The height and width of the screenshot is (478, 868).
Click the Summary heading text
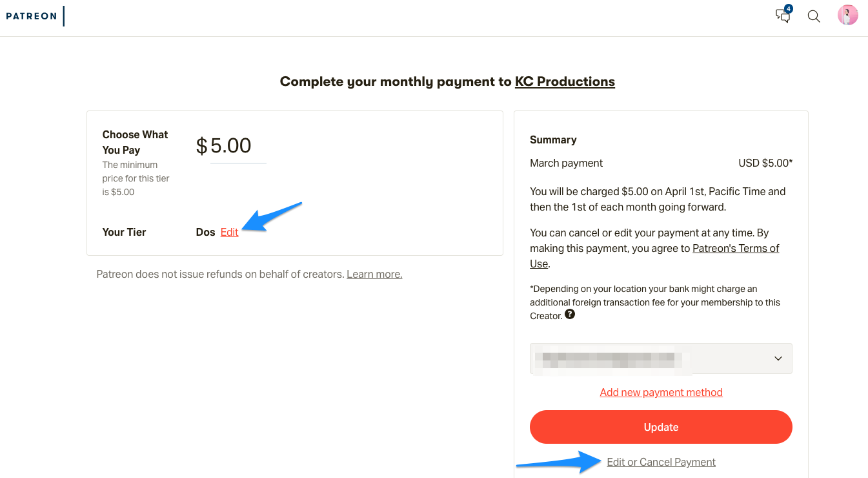553,140
